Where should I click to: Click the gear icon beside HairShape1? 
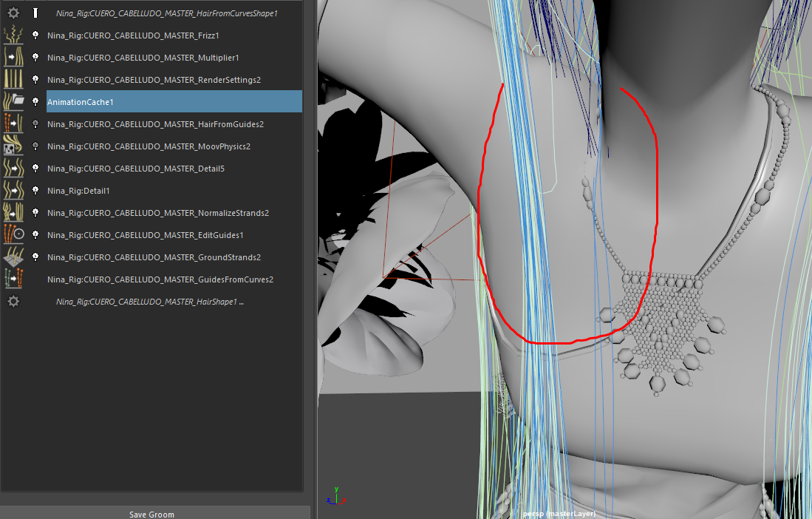[x=13, y=301]
